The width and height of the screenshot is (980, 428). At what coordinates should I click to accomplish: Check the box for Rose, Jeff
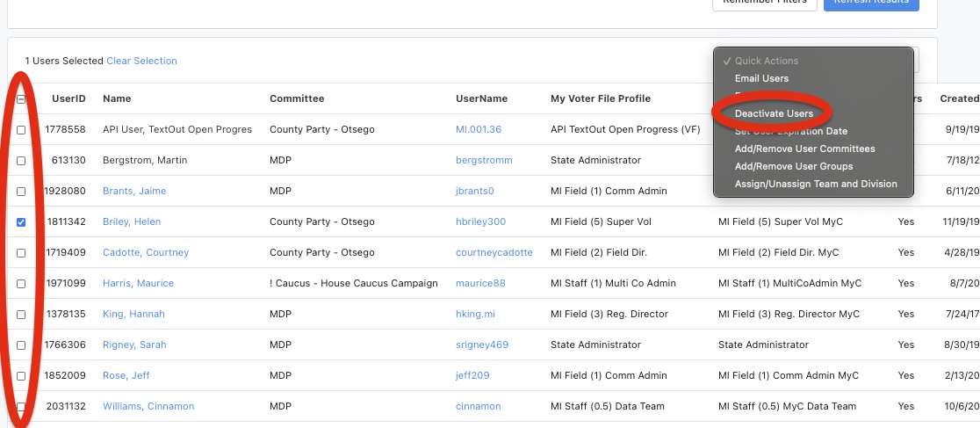20,375
